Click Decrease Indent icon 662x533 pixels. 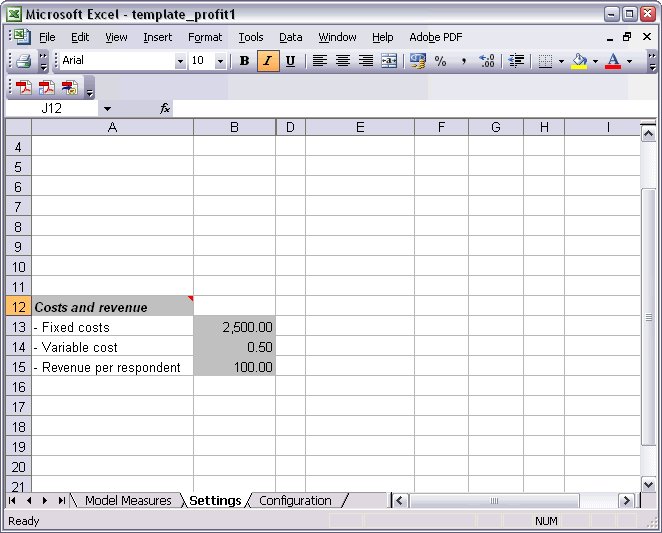[x=515, y=61]
